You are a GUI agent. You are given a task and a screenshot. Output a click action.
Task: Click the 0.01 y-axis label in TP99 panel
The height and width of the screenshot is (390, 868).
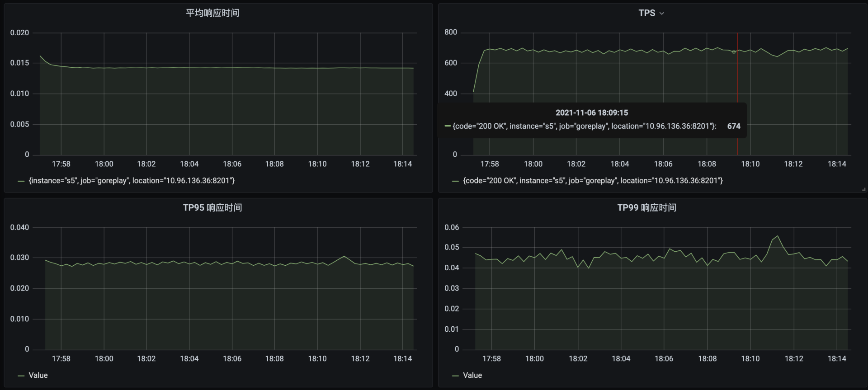452,329
